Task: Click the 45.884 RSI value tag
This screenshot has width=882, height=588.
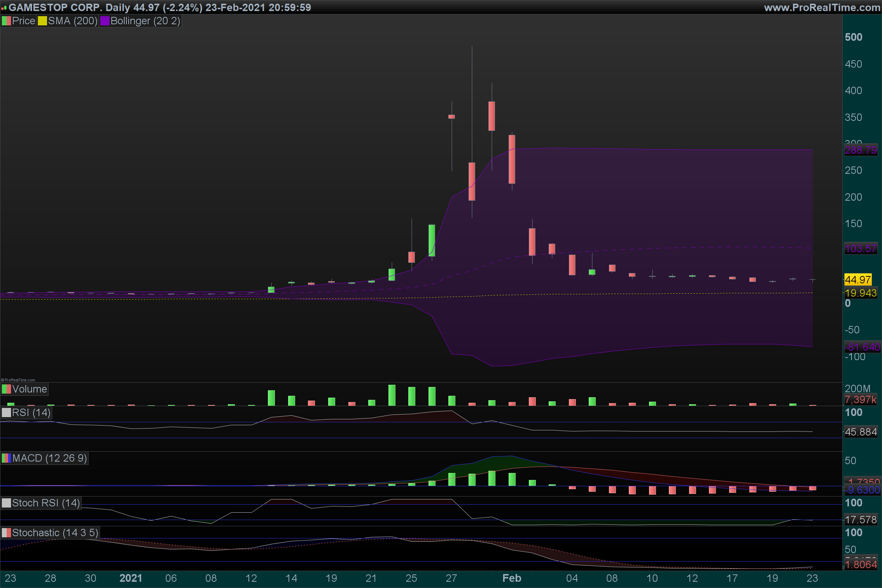Action: 861,432
